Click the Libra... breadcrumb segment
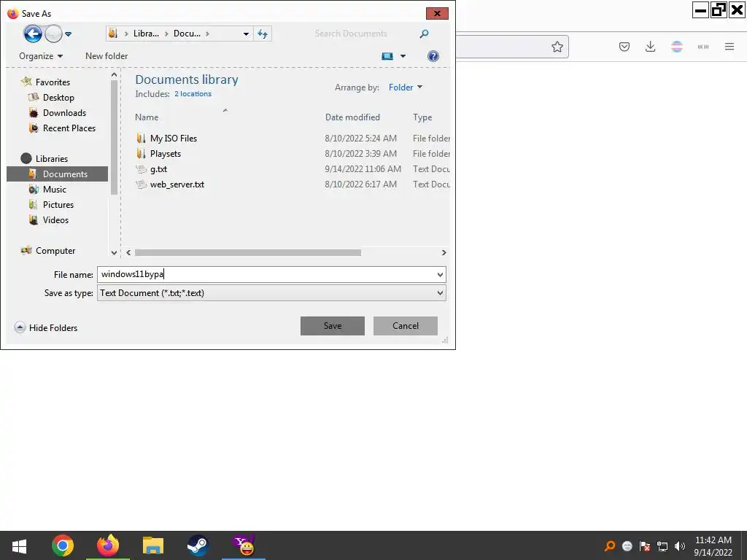747x560 pixels. [146, 34]
